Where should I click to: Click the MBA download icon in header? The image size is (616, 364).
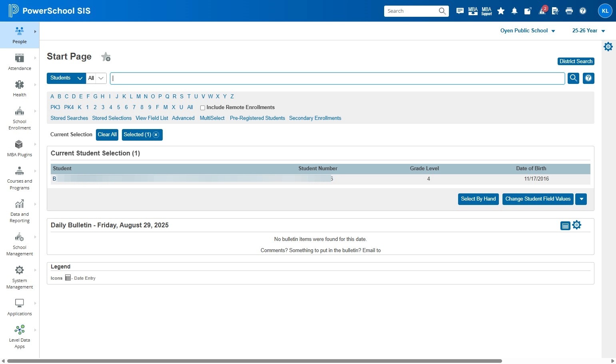coord(473,11)
